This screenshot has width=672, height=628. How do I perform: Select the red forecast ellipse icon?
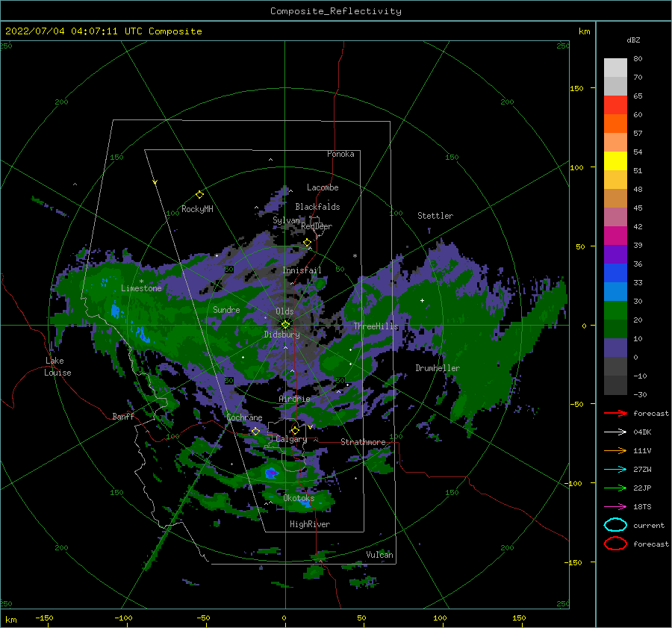(615, 544)
